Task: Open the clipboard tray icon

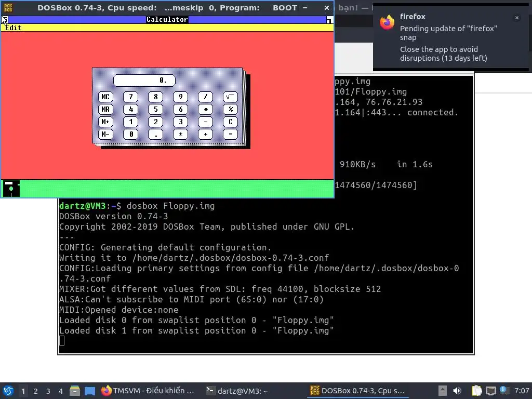Action: (476, 391)
